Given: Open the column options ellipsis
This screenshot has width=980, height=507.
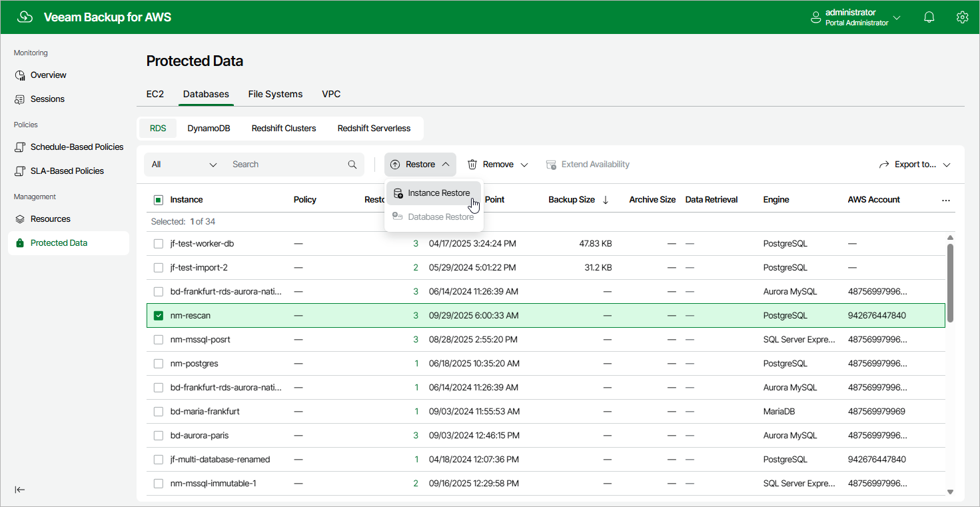Looking at the screenshot, I should pyautogui.click(x=946, y=200).
